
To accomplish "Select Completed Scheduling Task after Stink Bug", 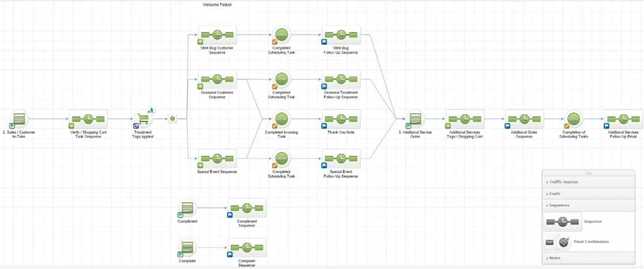I will (x=282, y=35).
